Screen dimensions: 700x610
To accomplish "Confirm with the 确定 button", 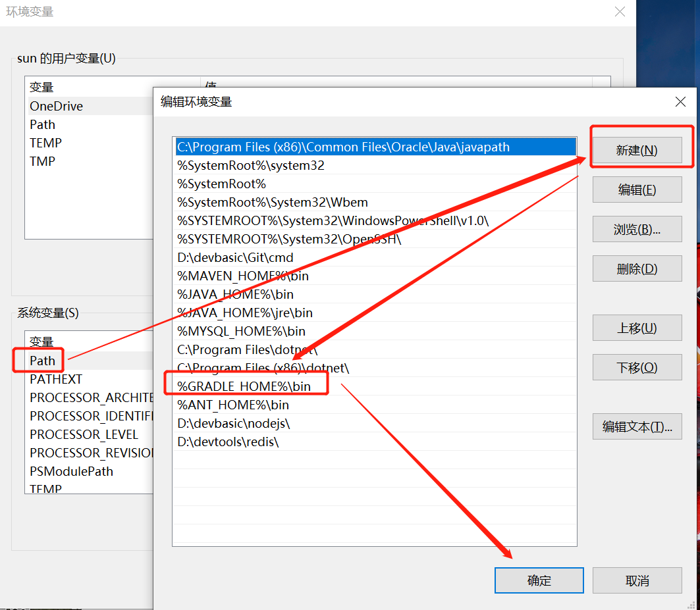I will pyautogui.click(x=539, y=580).
